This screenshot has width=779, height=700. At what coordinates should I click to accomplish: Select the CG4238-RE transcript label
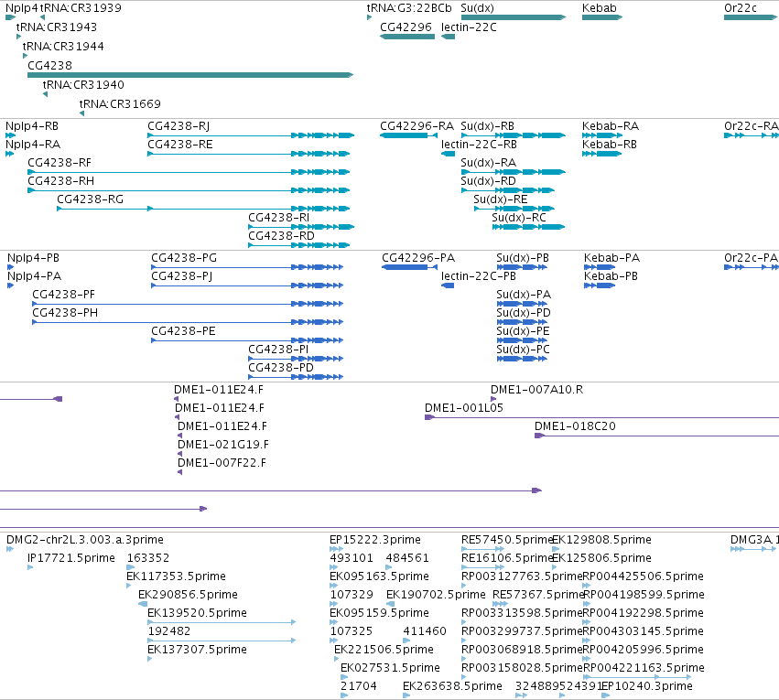pyautogui.click(x=180, y=145)
